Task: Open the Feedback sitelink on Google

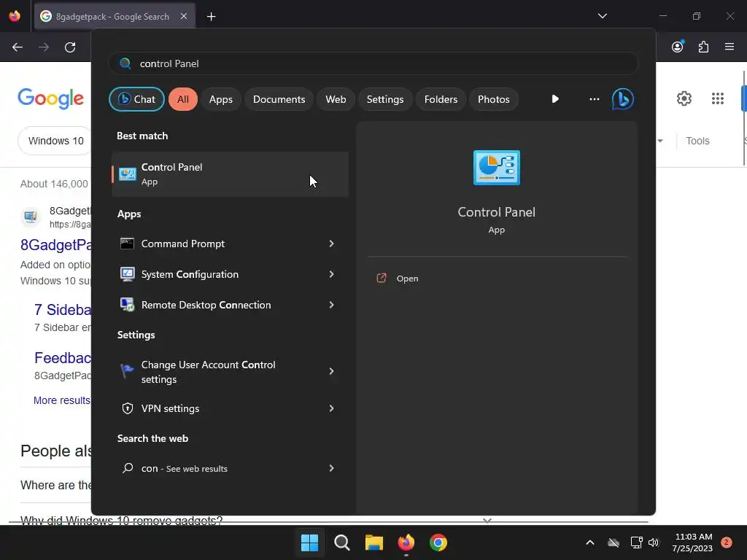Action: tap(63, 357)
